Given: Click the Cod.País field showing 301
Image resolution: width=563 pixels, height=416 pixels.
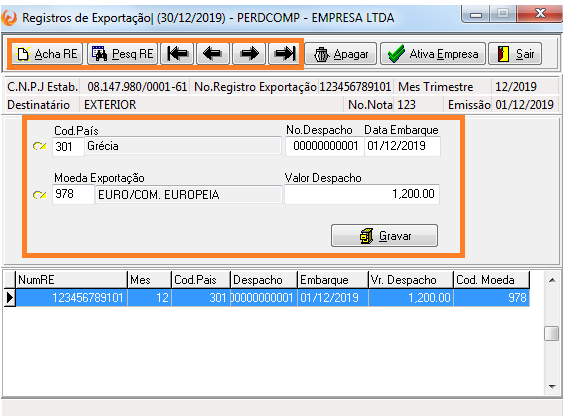Looking at the screenshot, I should pos(68,146).
